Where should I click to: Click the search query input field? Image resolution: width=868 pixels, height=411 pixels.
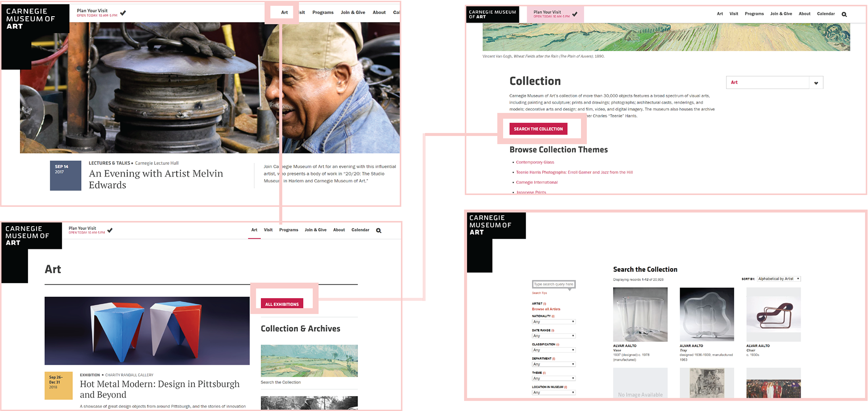(x=553, y=285)
